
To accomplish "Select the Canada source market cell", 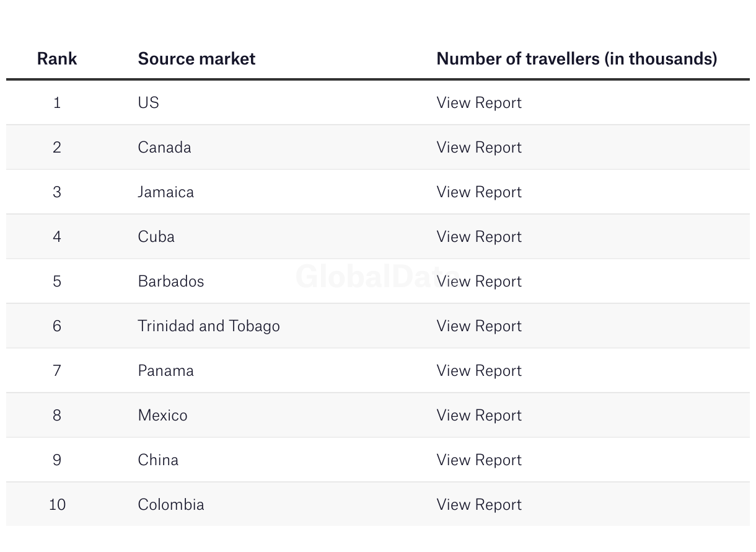I will (164, 148).
